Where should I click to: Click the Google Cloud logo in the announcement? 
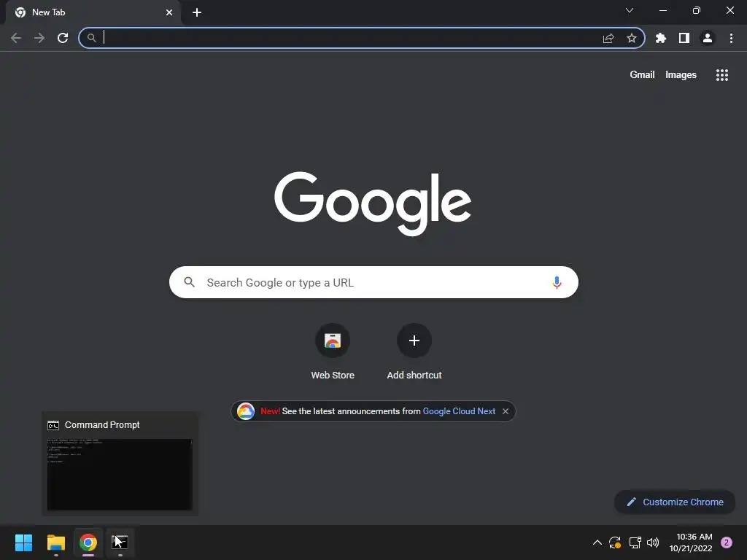246,411
